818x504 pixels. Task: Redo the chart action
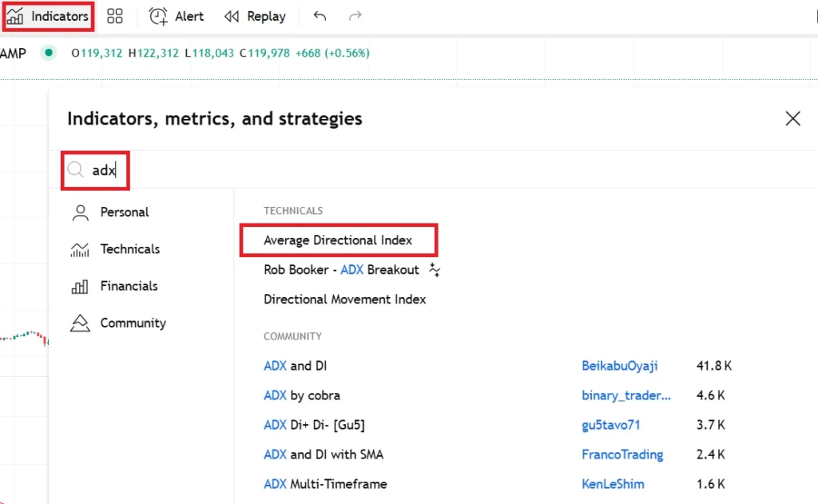point(355,16)
